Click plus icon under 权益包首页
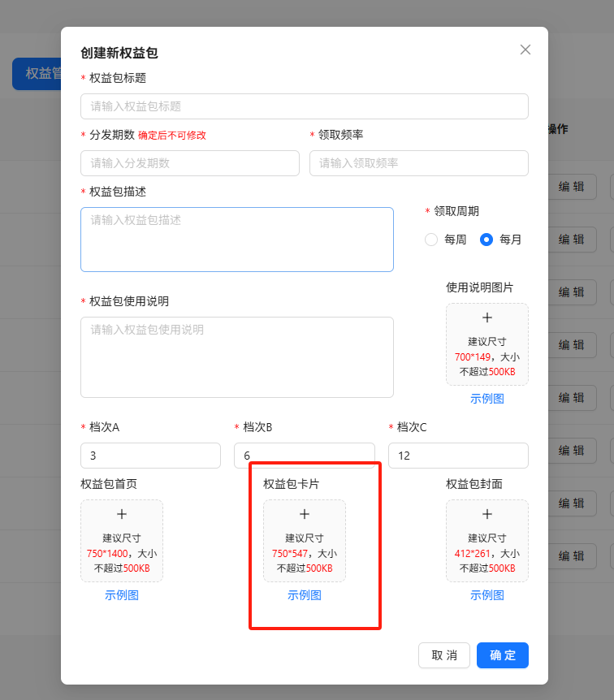The height and width of the screenshot is (700, 614). point(122,514)
